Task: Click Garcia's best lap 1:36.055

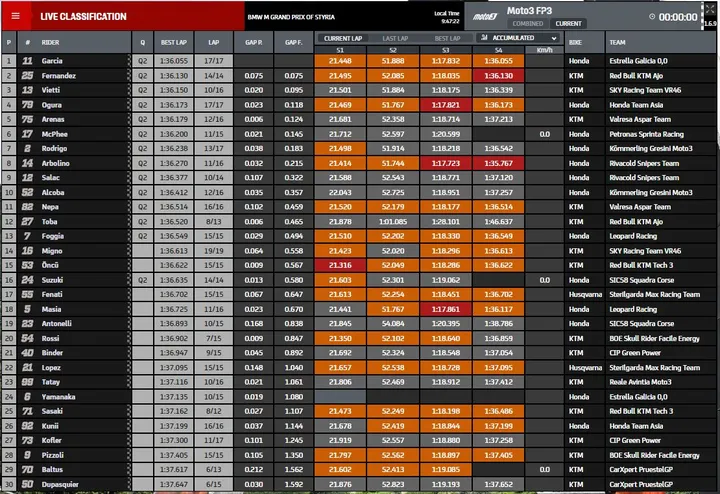Action: (174, 61)
